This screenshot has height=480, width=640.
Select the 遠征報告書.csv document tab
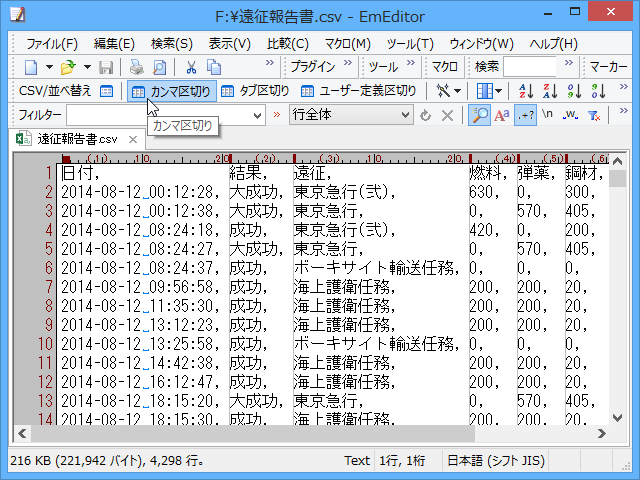point(77,139)
